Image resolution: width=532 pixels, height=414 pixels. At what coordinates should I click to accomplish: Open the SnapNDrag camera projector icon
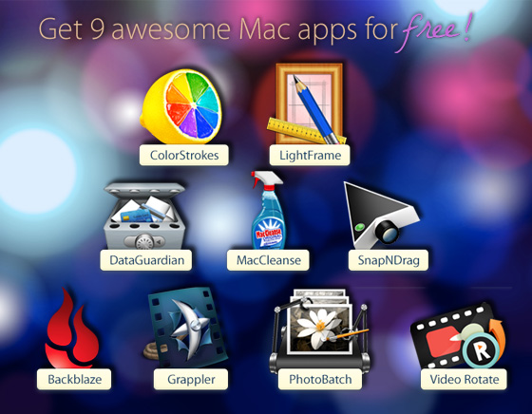(x=382, y=215)
